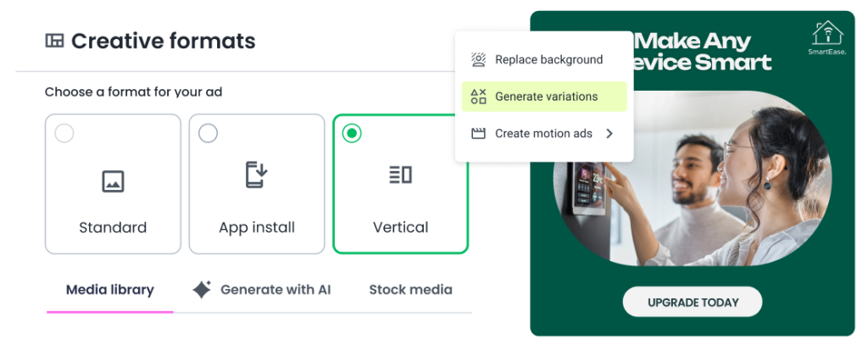This screenshot has width=868, height=350.
Task: Click the App install phone download icon
Action: [x=256, y=174]
